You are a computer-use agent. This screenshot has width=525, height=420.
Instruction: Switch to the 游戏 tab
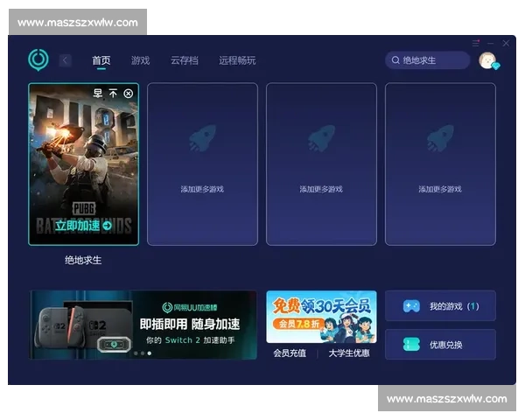click(140, 60)
